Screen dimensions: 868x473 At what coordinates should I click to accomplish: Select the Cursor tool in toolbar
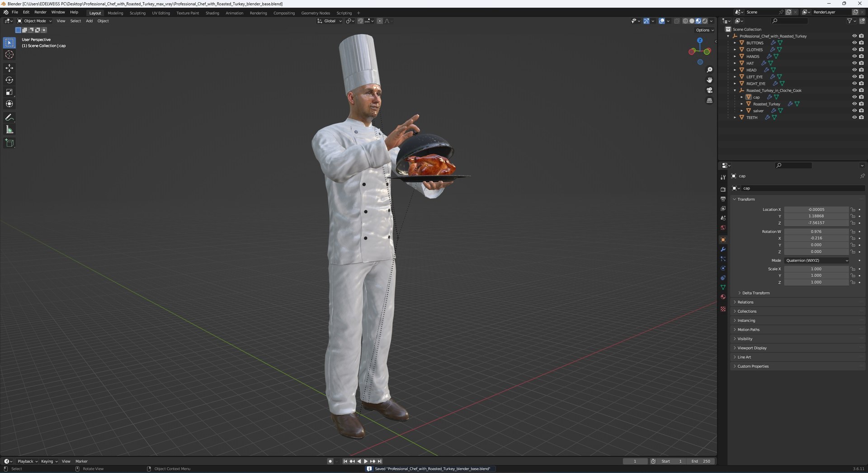tap(9, 55)
